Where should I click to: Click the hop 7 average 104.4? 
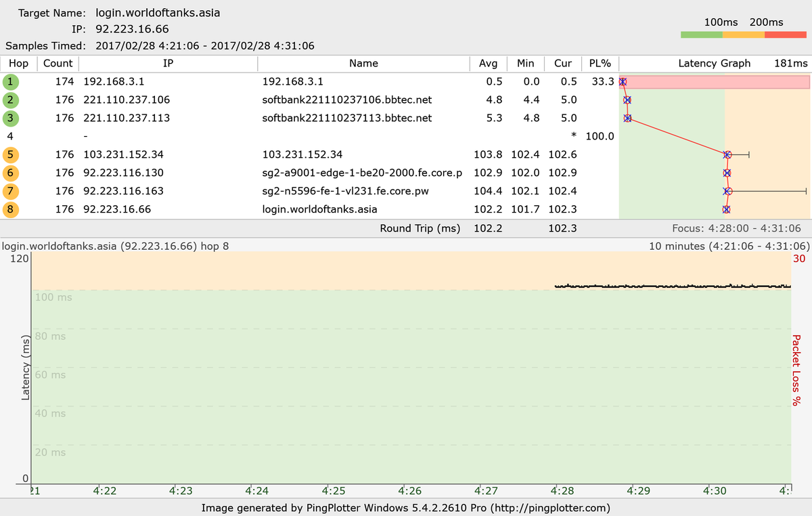point(489,192)
